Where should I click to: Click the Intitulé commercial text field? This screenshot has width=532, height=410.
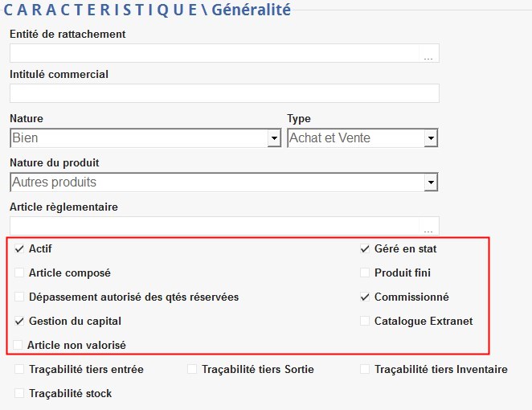pyautogui.click(x=224, y=93)
